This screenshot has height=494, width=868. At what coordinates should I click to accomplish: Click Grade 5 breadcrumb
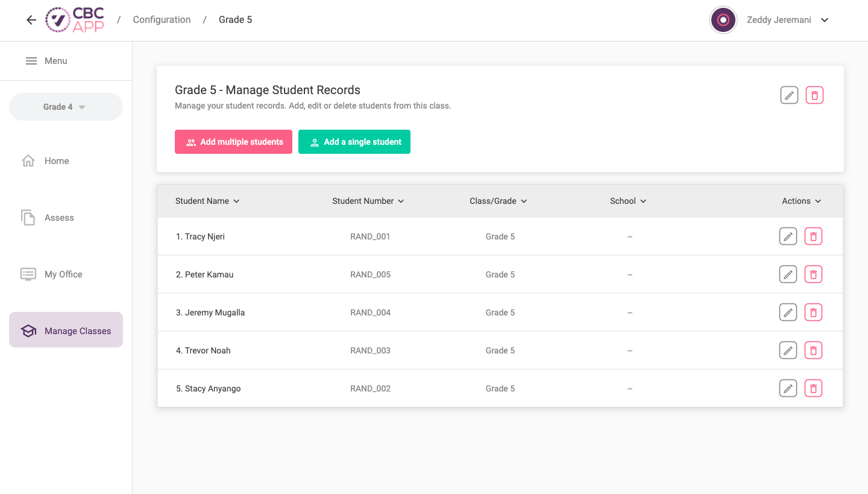235,20
